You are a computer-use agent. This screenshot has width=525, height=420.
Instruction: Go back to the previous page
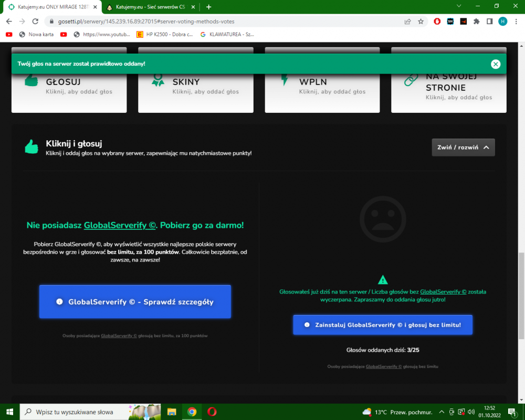tap(9, 22)
